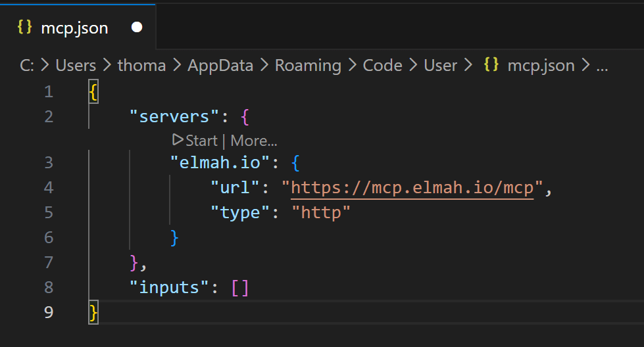644x347 pixels.
Task: Click the braces icon in breadcrumb bar
Action: point(491,65)
